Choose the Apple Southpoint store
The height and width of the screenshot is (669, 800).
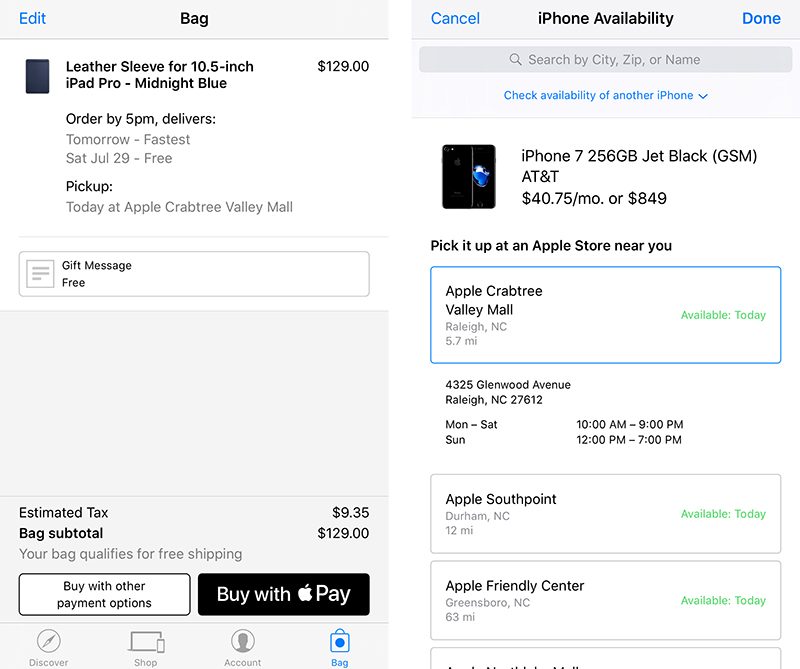[x=605, y=513]
